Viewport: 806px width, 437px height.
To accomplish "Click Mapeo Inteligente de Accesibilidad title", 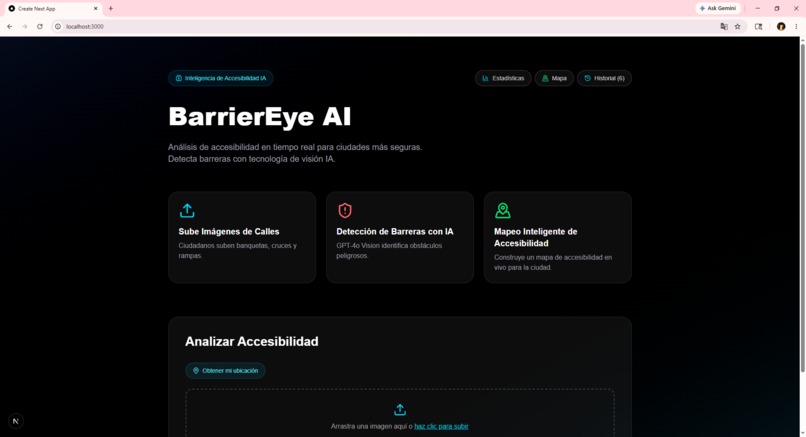I will coord(536,237).
